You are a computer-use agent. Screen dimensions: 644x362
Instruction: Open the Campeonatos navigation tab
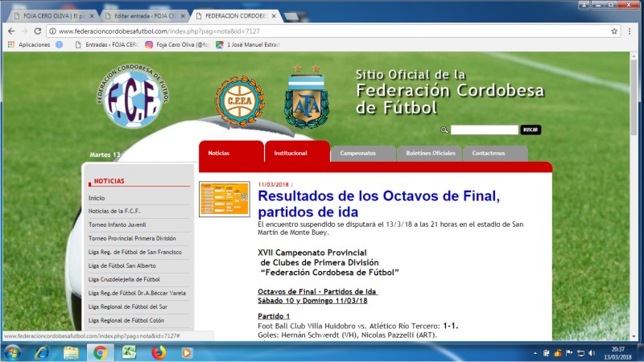coord(364,153)
